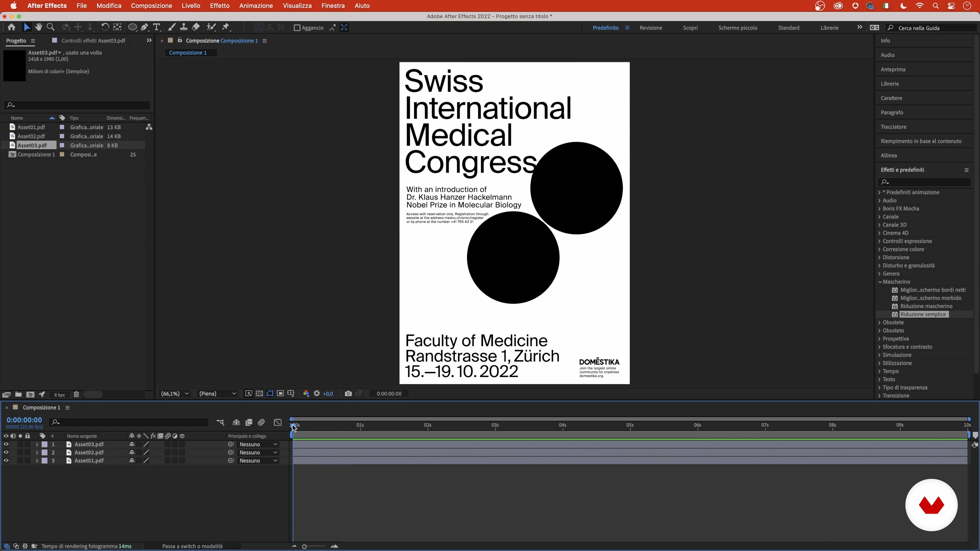Viewport: 980px width, 551px height.
Task: Click Passa a switch o modalità button
Action: 192,546
